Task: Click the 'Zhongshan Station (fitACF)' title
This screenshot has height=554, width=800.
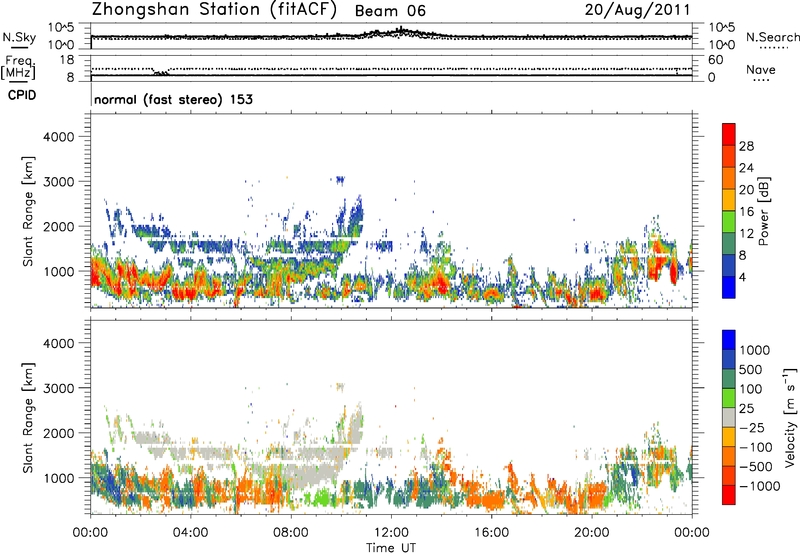Action: click(x=214, y=10)
